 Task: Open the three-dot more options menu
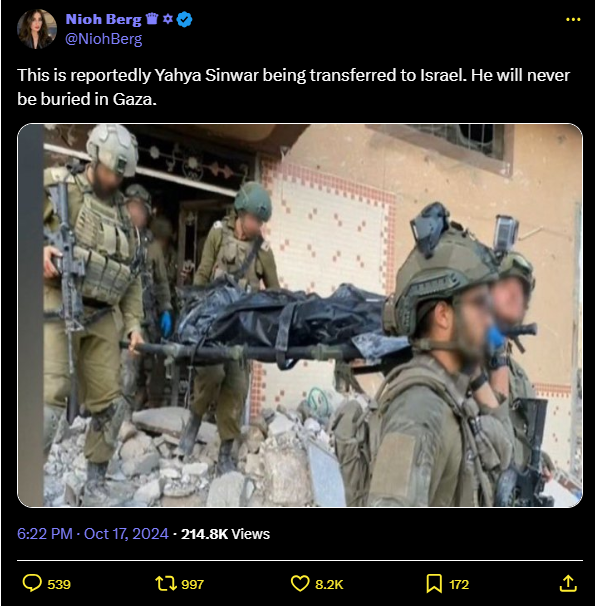[x=573, y=19]
